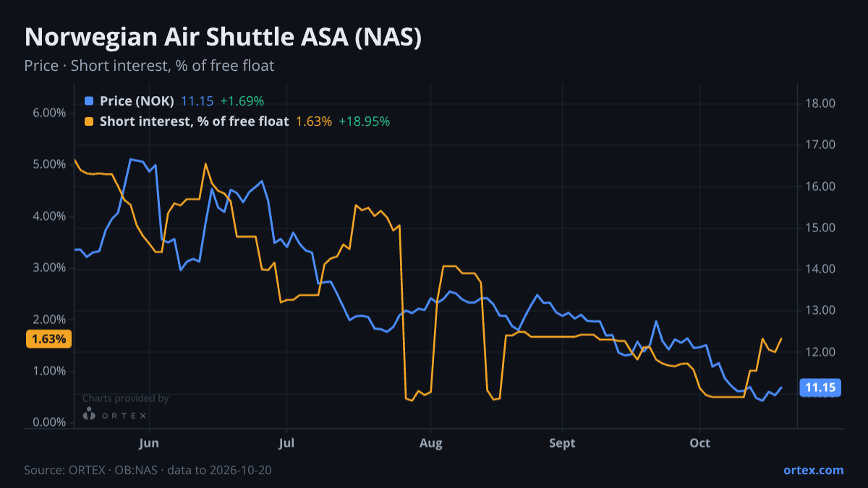This screenshot has width=868, height=488.
Task: Click the Jul x-axis label
Action: click(286, 442)
